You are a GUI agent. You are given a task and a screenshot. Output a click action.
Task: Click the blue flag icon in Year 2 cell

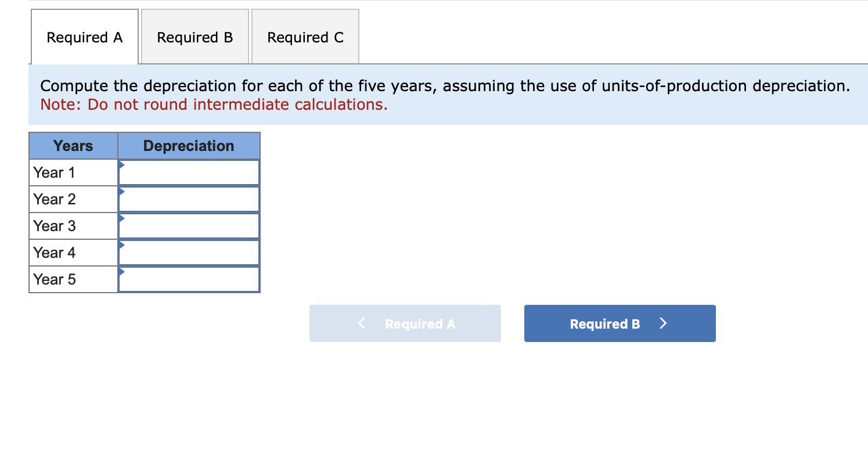[121, 191]
